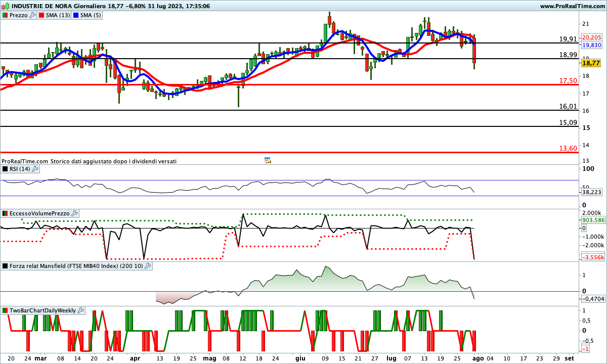The image size is (607, 364).
Task: Select the Forza relat Mansfield panel label
Action: click(77, 265)
